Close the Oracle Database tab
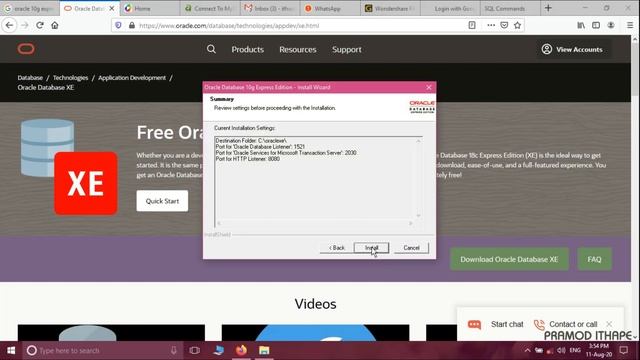This screenshot has height=360, width=640. tap(112, 8)
